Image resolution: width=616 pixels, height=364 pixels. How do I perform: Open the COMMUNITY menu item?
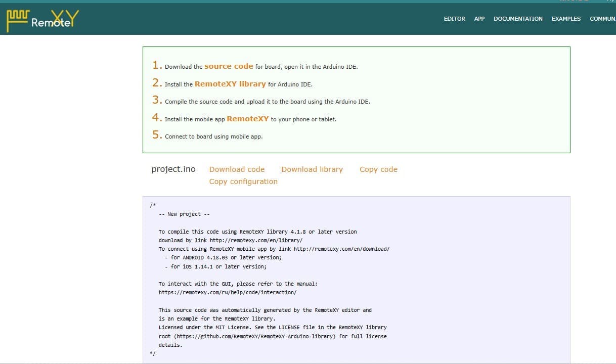click(x=603, y=19)
